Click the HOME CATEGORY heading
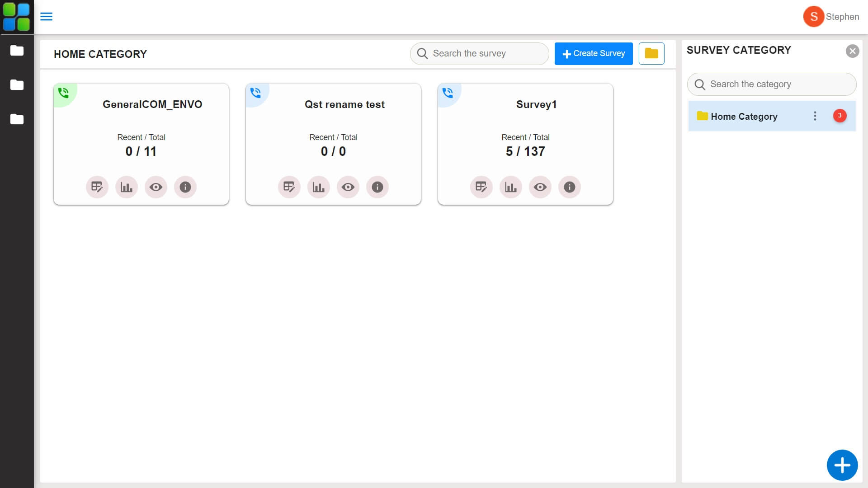868x488 pixels. pyautogui.click(x=100, y=54)
